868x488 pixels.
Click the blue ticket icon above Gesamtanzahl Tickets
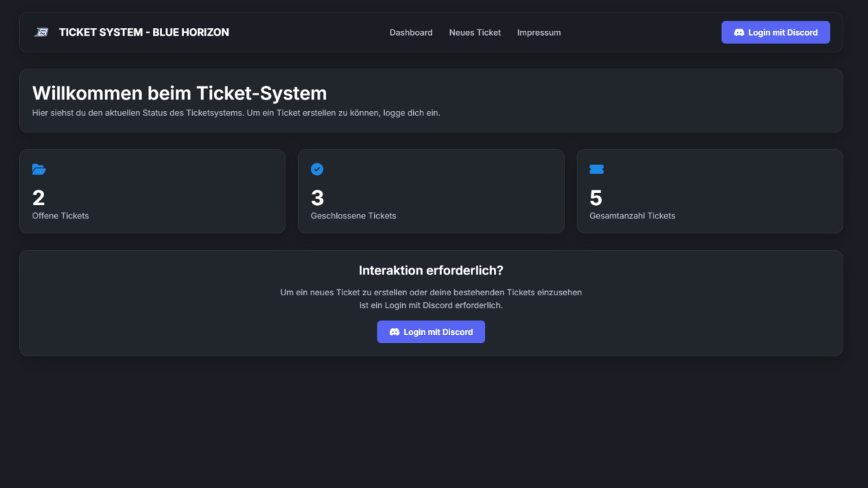point(596,169)
